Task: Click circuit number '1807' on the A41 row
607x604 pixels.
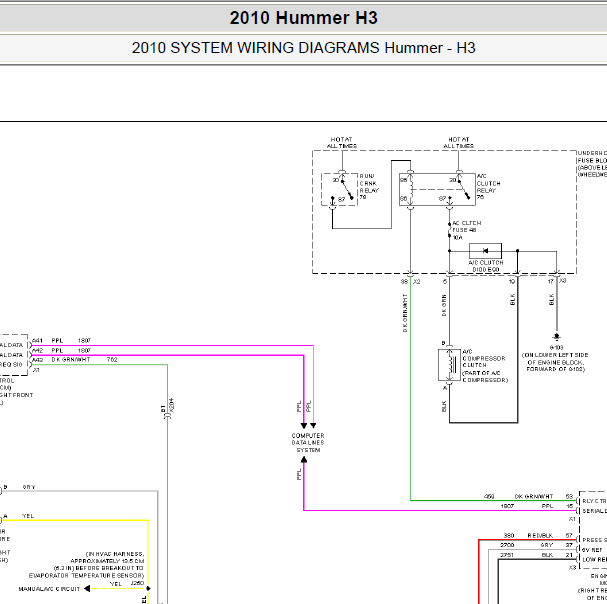Action: point(84,341)
